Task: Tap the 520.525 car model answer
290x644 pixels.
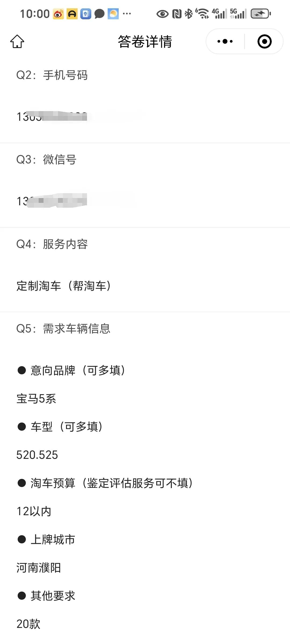Action: pyautogui.click(x=37, y=455)
